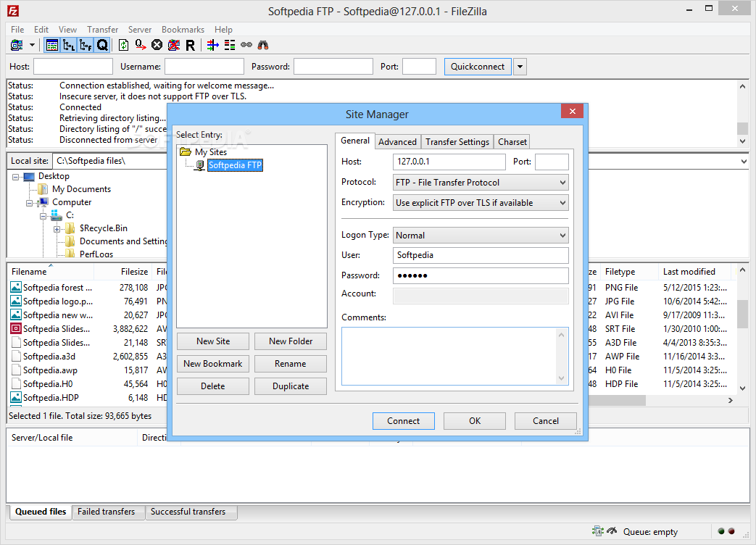Toggle the local directory tree display
This screenshot has width=756, height=545.
(x=69, y=45)
